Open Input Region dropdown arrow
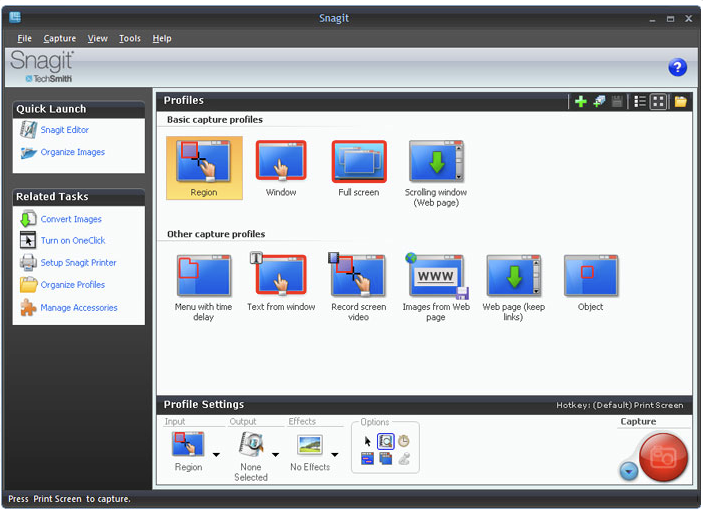The width and height of the screenshot is (703, 511). (216, 455)
